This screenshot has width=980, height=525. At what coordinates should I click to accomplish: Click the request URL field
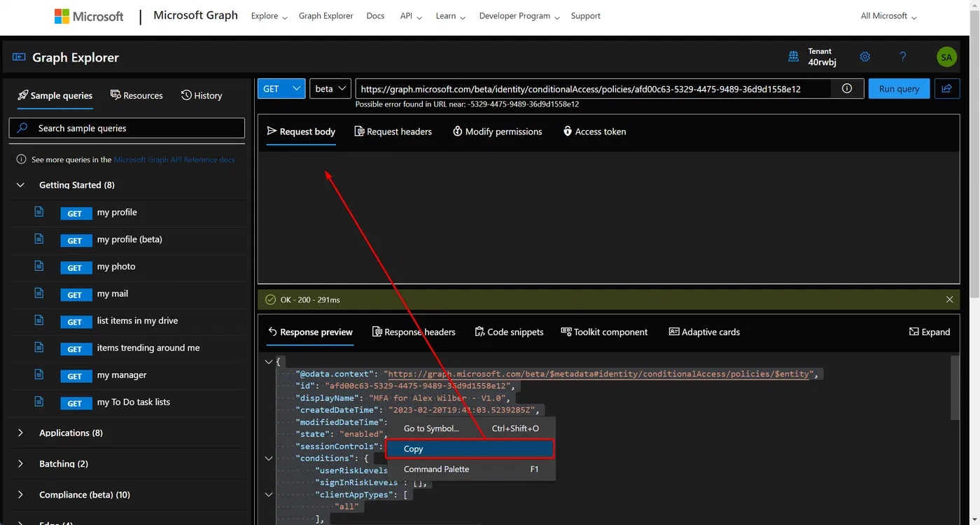593,89
